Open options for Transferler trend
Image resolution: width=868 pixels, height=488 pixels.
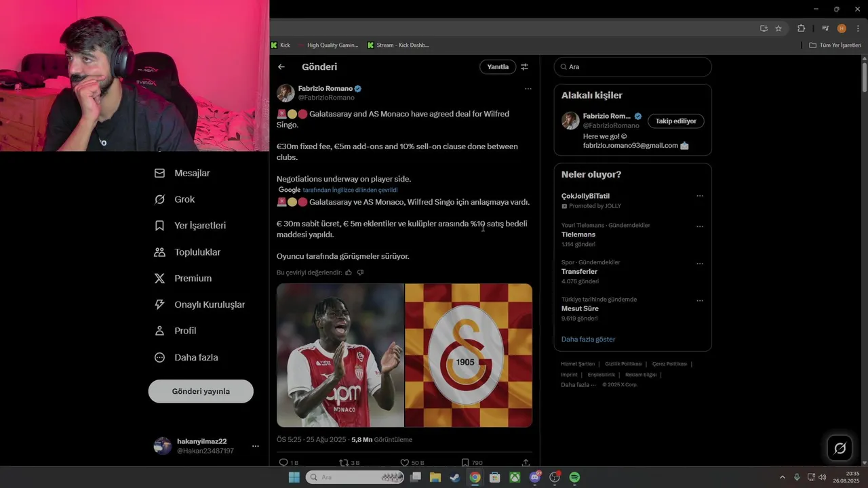pos(700,264)
